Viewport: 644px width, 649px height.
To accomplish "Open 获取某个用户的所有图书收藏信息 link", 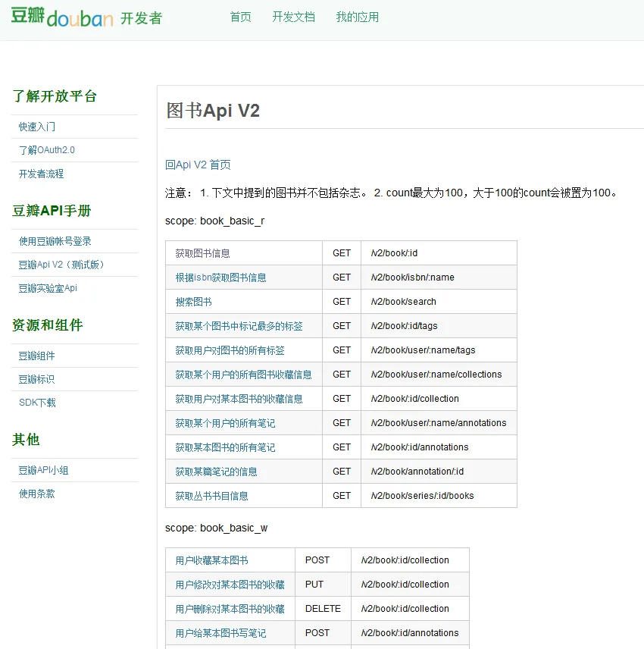I will pyautogui.click(x=244, y=375).
